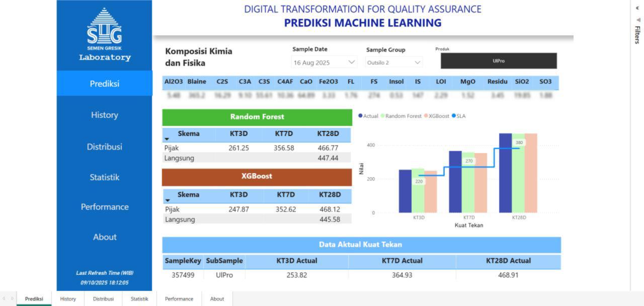Click XGBoost Pijak KT3D value 247.87
Image resolution: width=644 pixels, height=306 pixels.
point(238,209)
